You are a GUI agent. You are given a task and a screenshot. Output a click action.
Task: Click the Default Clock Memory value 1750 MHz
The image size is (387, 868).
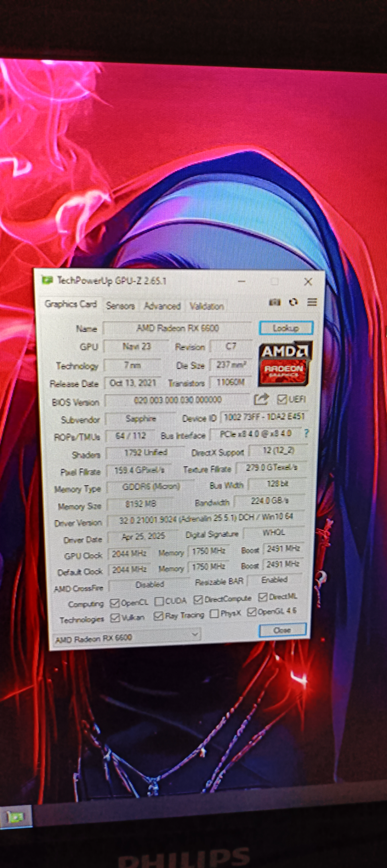click(208, 567)
